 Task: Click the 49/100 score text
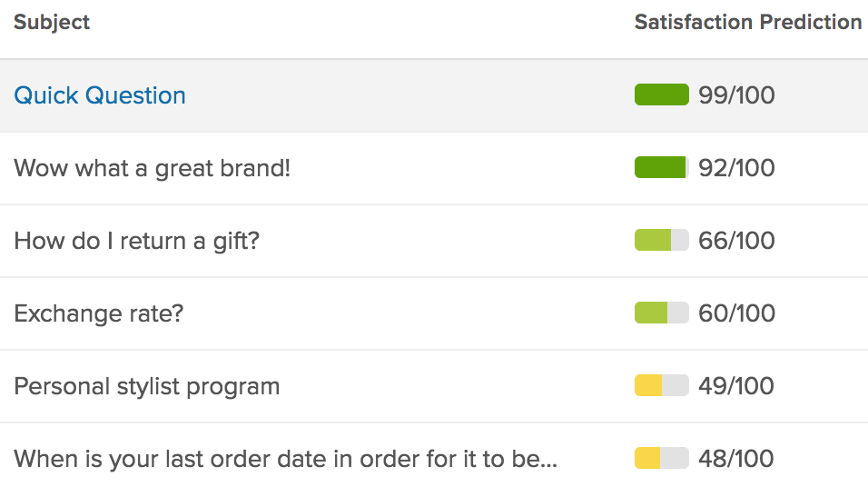click(736, 386)
